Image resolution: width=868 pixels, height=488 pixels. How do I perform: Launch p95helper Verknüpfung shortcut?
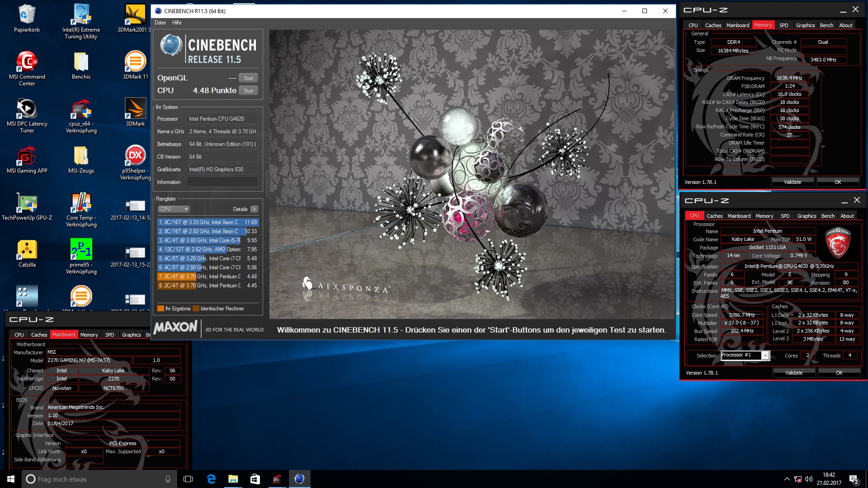tap(135, 162)
